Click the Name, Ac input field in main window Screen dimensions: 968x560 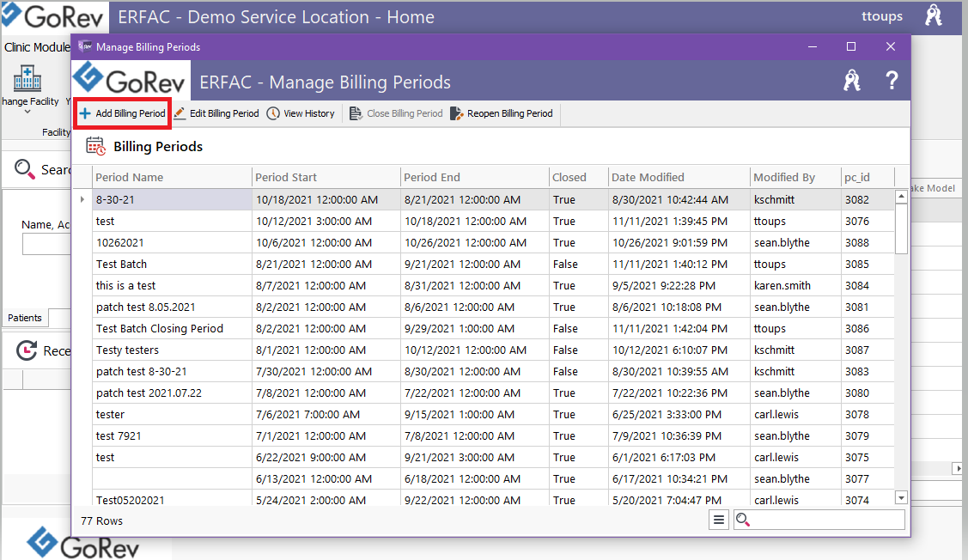pos(46,244)
